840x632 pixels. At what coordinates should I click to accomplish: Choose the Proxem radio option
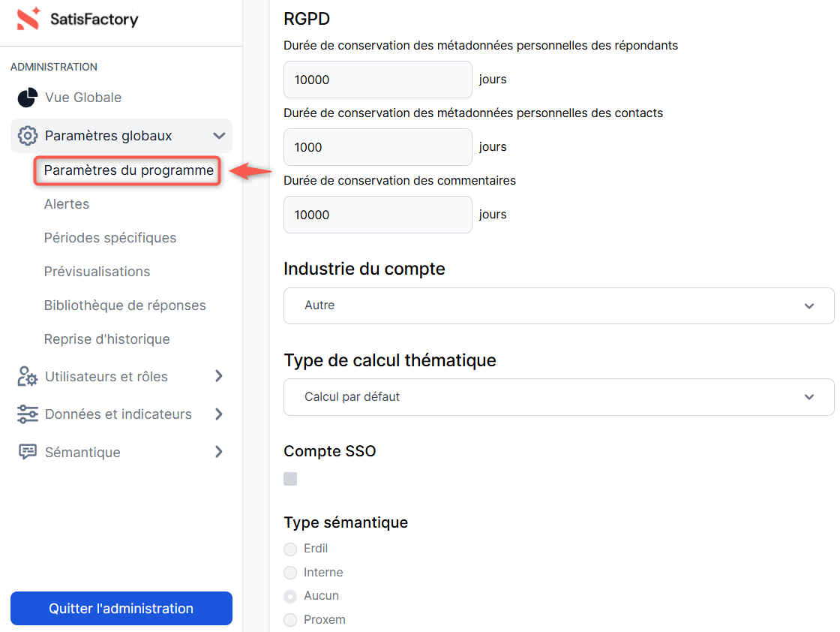coord(290,620)
